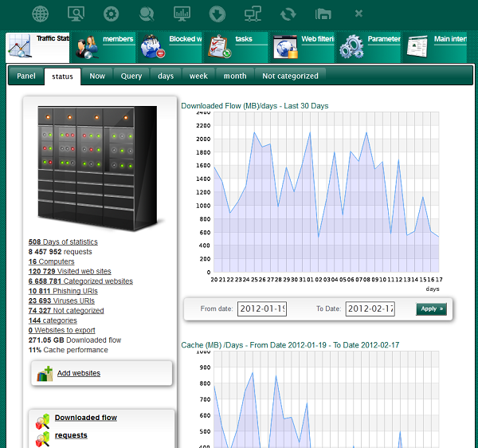Click the Add websites link
Image resolution: width=478 pixels, height=448 pixels.
79,373
